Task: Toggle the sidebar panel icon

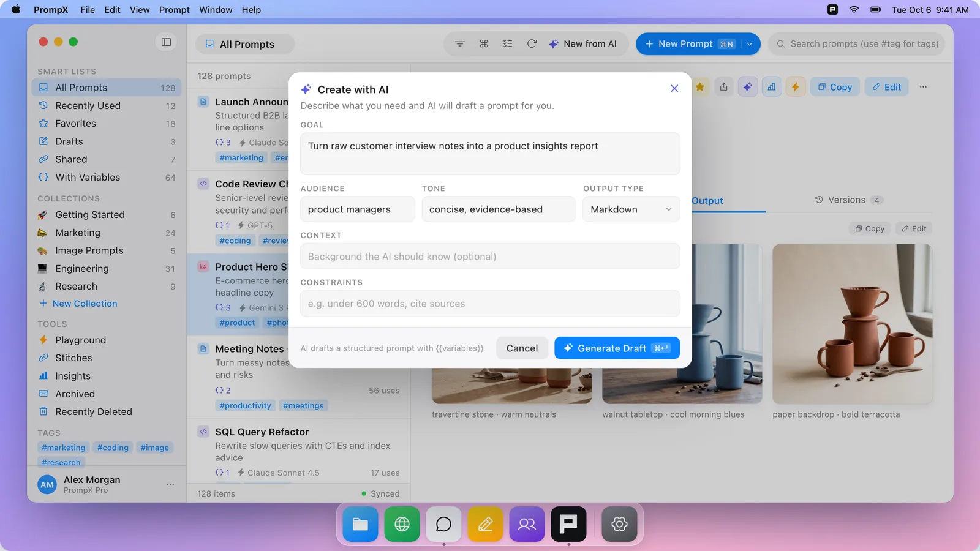Action: [166, 42]
